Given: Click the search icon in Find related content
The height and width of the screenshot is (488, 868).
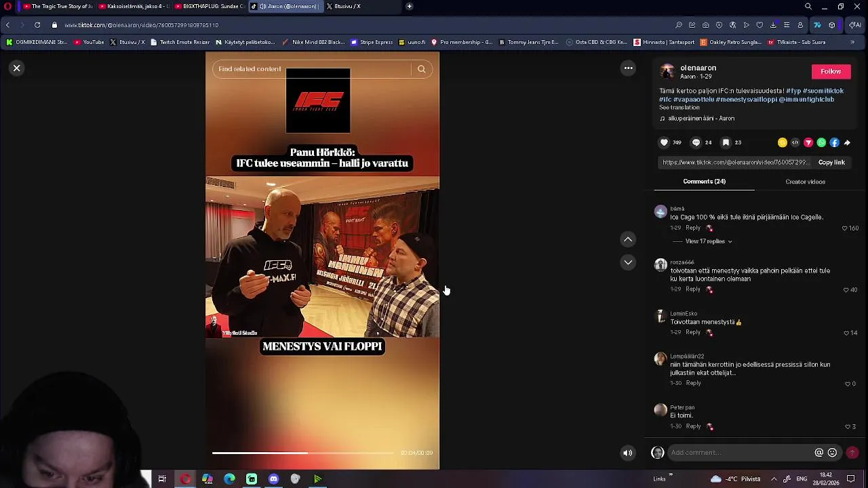Looking at the screenshot, I should tap(421, 69).
